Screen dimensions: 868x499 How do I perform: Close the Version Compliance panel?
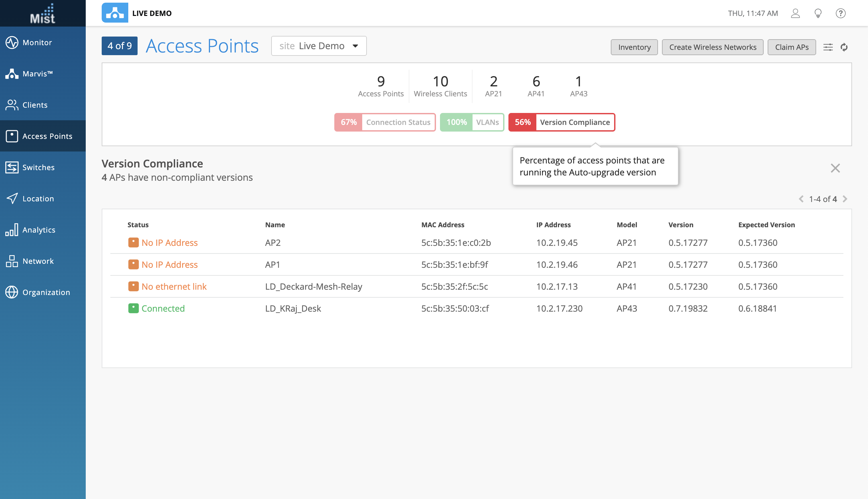pos(835,168)
